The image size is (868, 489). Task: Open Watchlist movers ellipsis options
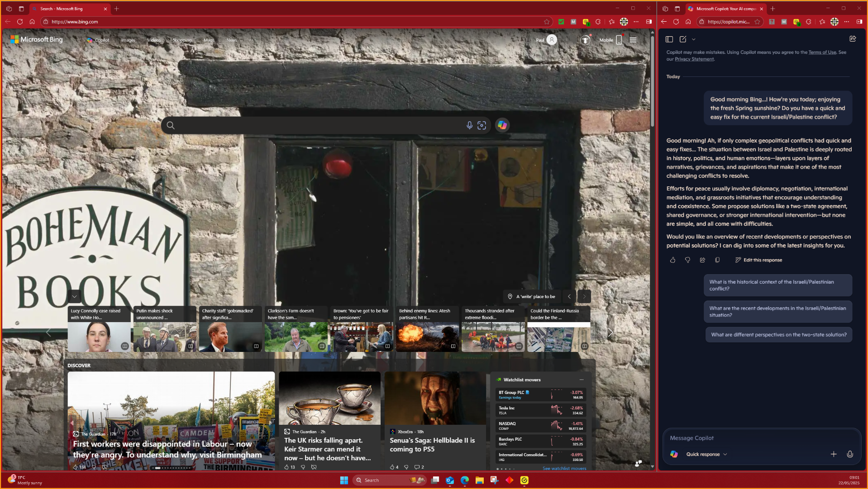[x=582, y=380]
